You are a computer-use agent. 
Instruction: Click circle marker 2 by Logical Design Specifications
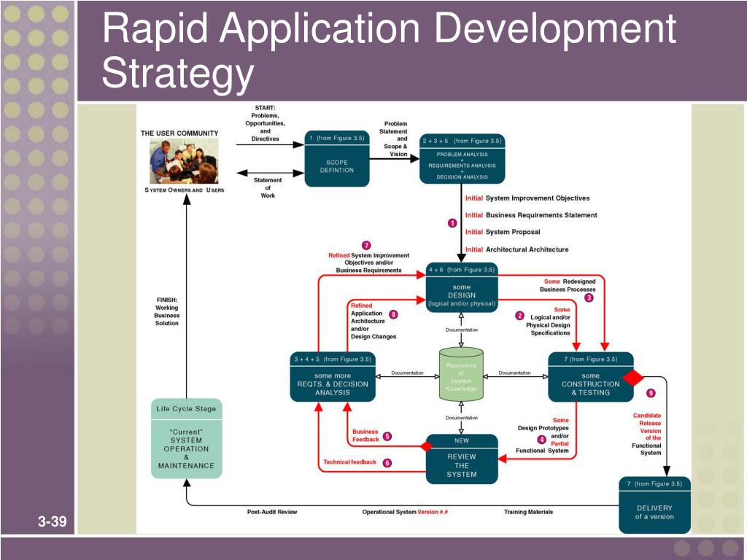(519, 316)
